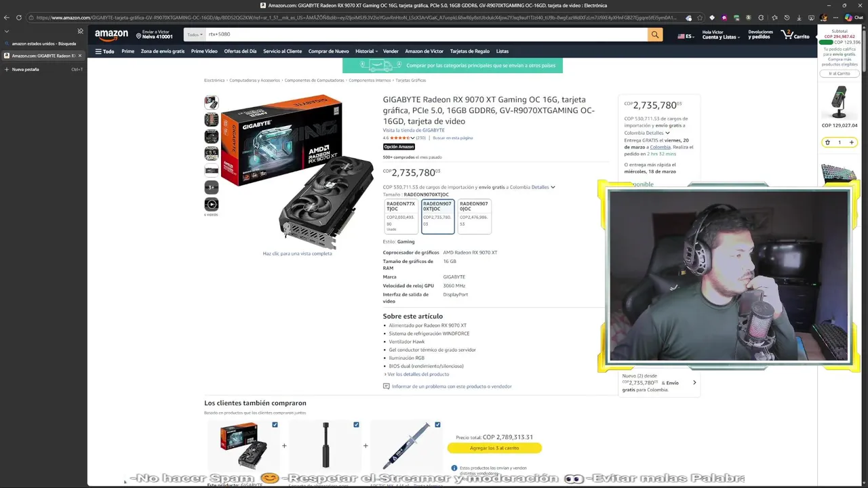Screen dimensions: 868x488
Task: Click the microphone image in cart sidebar
Action: 840,102
